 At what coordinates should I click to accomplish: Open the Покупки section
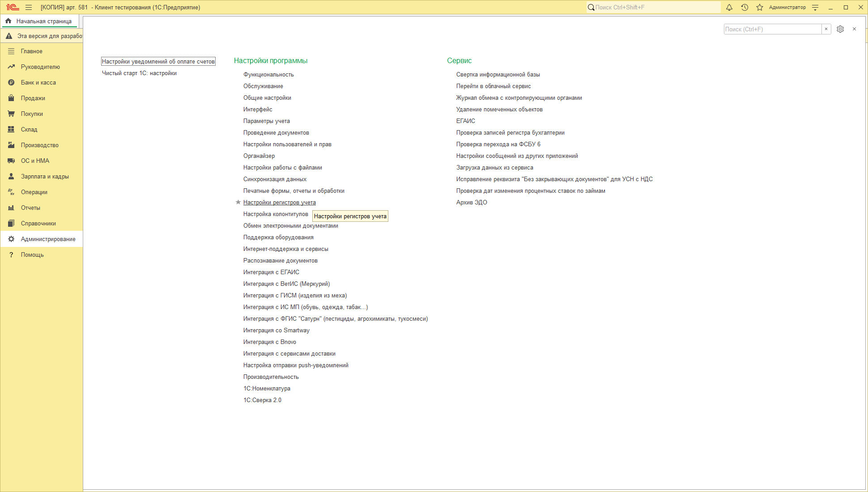click(42, 114)
